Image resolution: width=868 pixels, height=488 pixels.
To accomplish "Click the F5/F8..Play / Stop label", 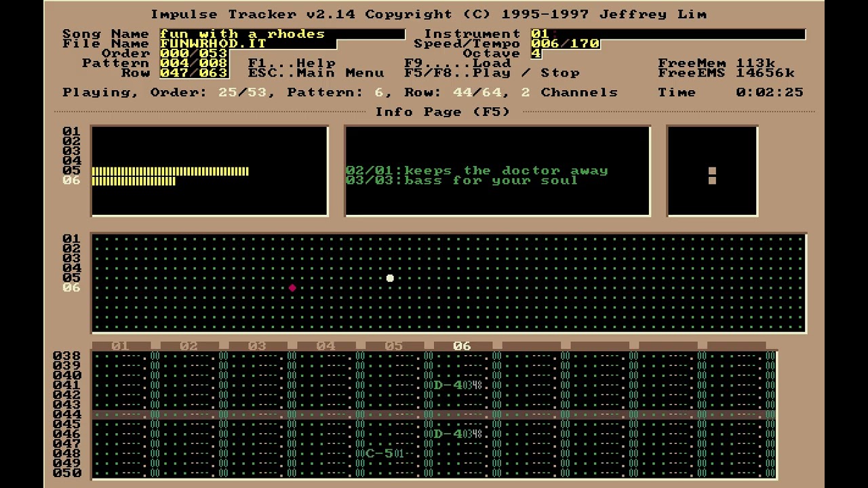I will tap(492, 73).
